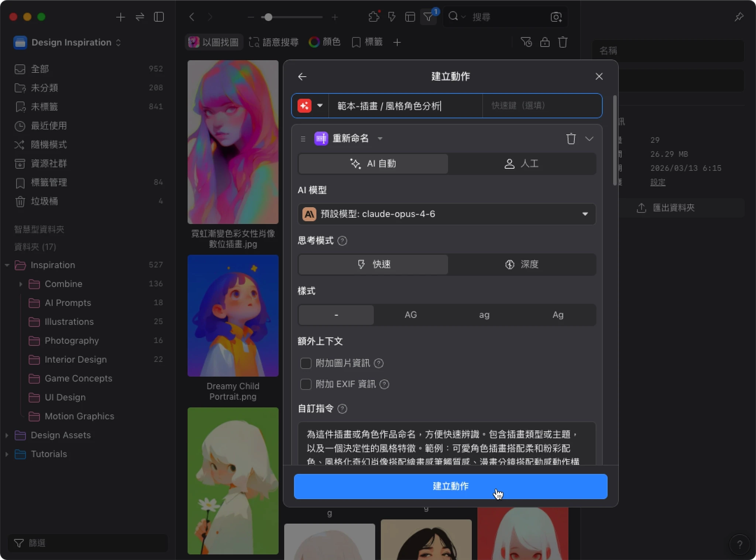Open the filter funnel icon in toolbar

point(428,17)
